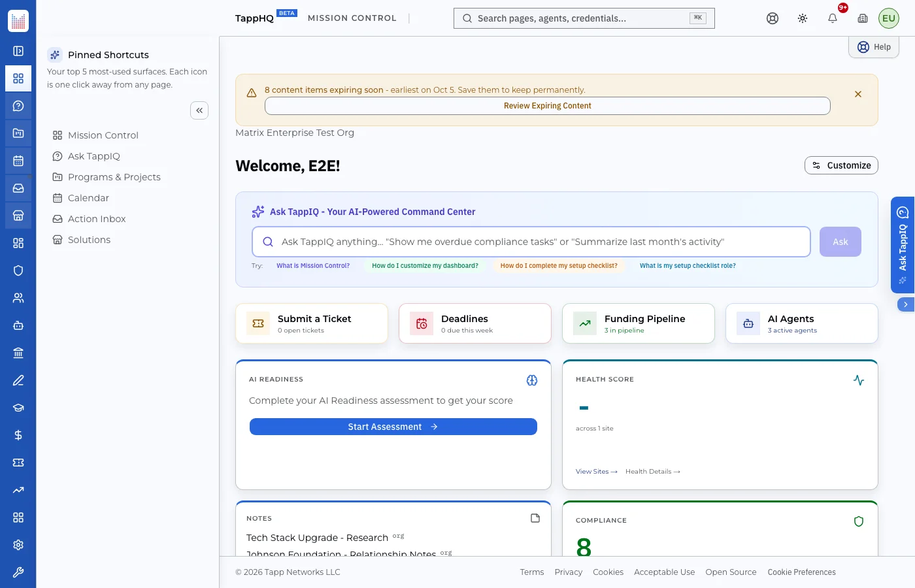Viewport: 915px width, 588px height.
Task: Try 'How do I customize my dashboard?' suggestion
Action: [x=425, y=266]
